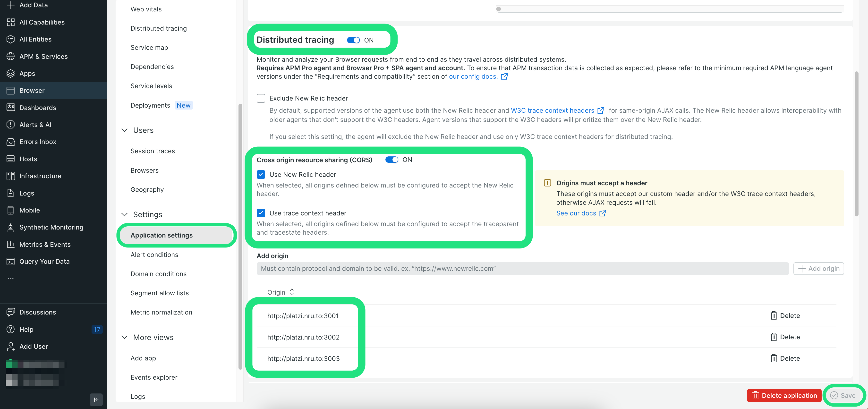Viewport: 868px width, 409px height.
Task: Click the Delete application button
Action: point(784,396)
